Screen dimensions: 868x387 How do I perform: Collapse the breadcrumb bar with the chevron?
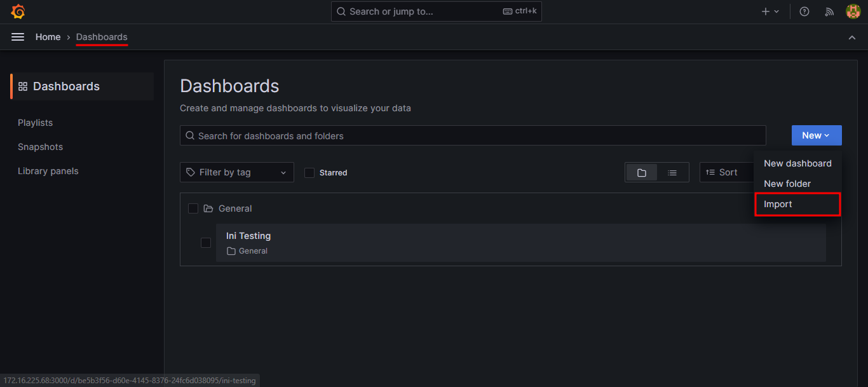852,37
